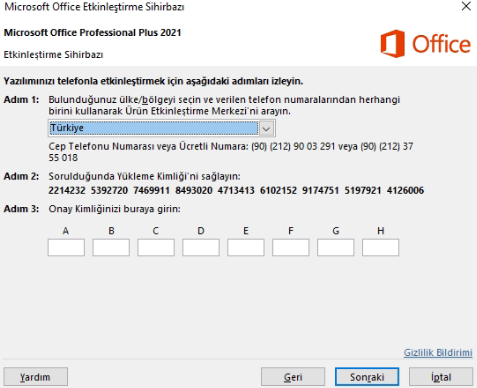This screenshot has height=388, width=477.
Task: Focus confirmation ID field D
Action: coord(201,247)
